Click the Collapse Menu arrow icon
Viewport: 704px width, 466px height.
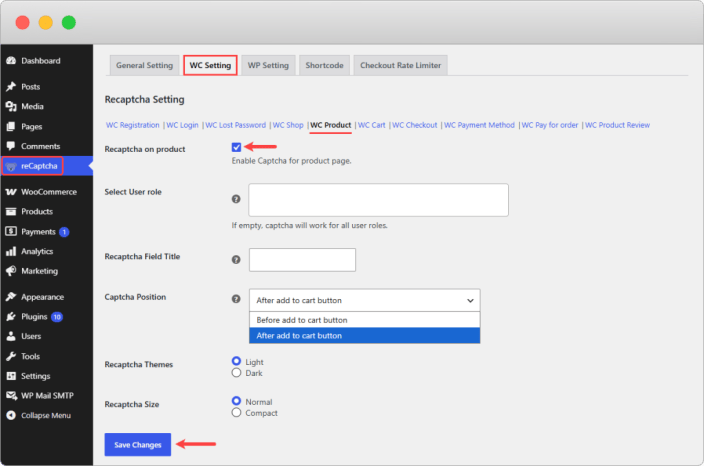(x=11, y=415)
